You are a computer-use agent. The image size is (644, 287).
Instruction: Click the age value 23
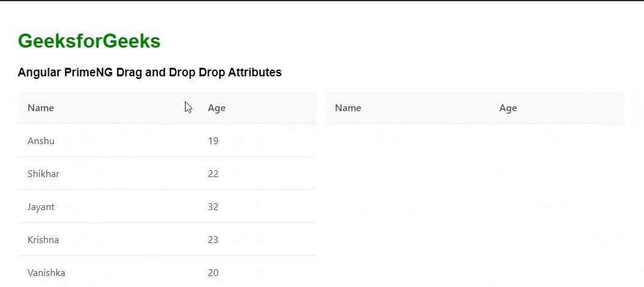click(213, 240)
